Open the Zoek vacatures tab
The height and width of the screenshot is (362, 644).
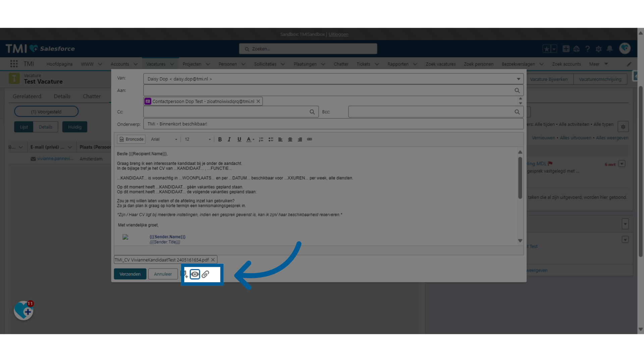[x=440, y=64]
